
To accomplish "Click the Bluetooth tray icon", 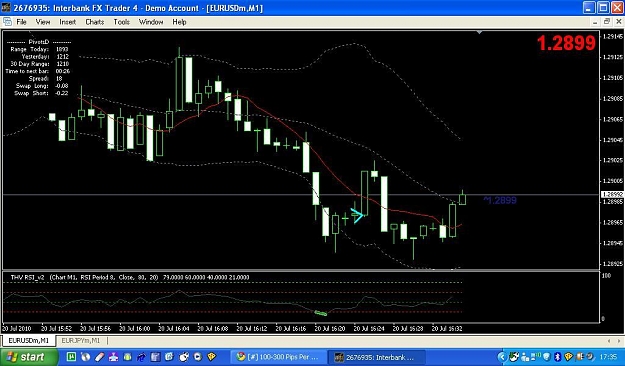I will point(557,357).
